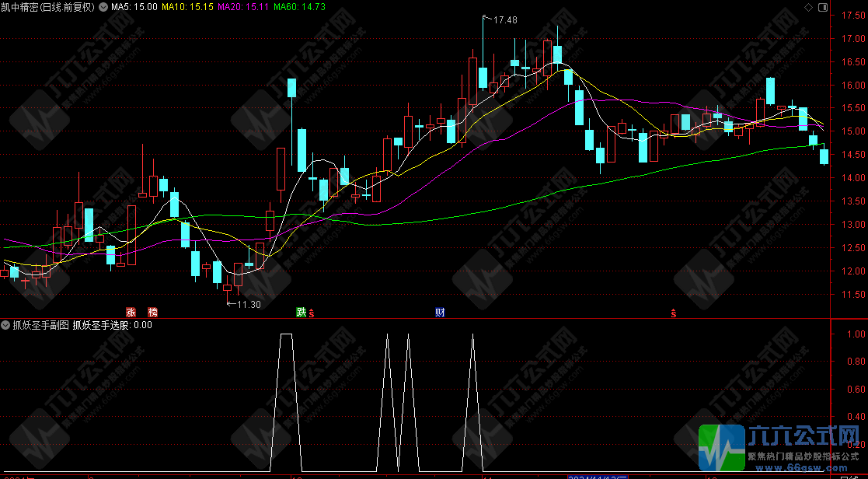The height and width of the screenshot is (479, 868).
Task: Click the green 跌 event marker
Action: (x=302, y=313)
